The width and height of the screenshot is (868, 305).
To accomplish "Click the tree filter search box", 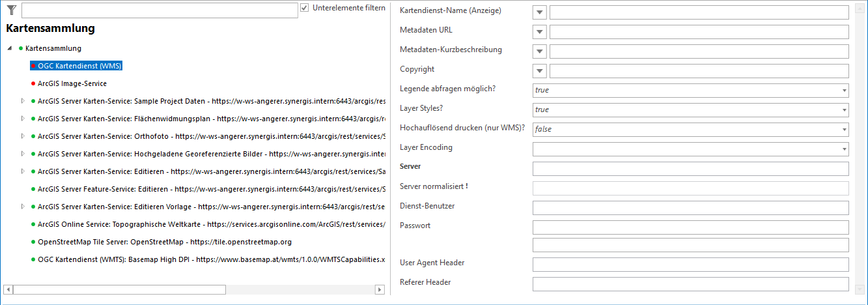I will click(160, 10).
